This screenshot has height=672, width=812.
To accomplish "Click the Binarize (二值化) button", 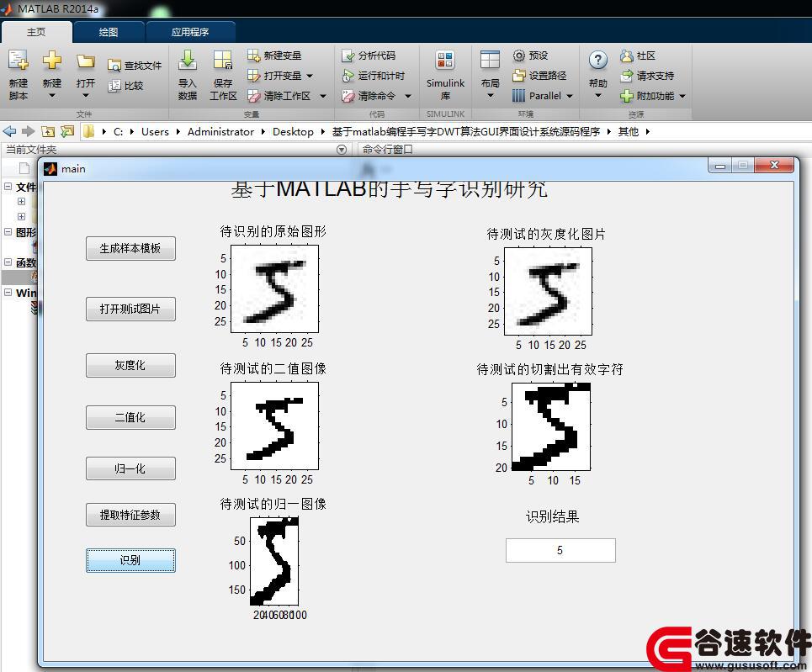I will click(130, 417).
